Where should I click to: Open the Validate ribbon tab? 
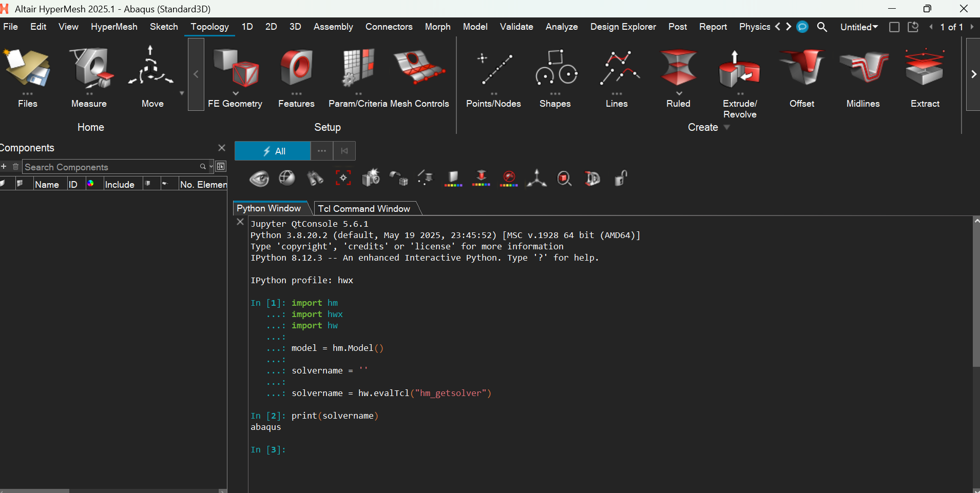[516, 27]
